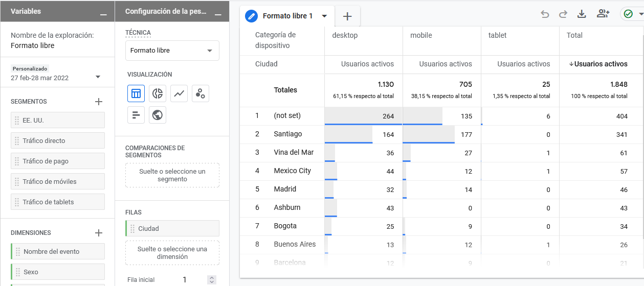Select the bar chart visualization
644x286 pixels.
click(136, 115)
